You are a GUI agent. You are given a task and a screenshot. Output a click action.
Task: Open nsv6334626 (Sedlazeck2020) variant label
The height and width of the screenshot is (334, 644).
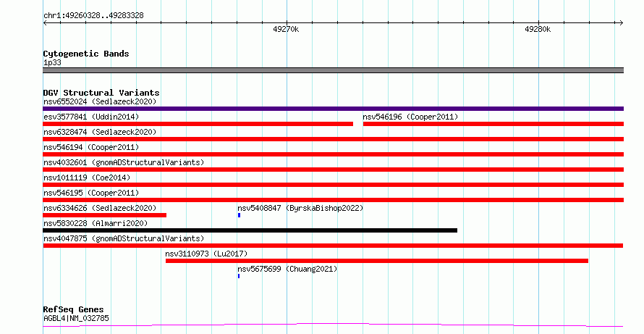point(100,208)
